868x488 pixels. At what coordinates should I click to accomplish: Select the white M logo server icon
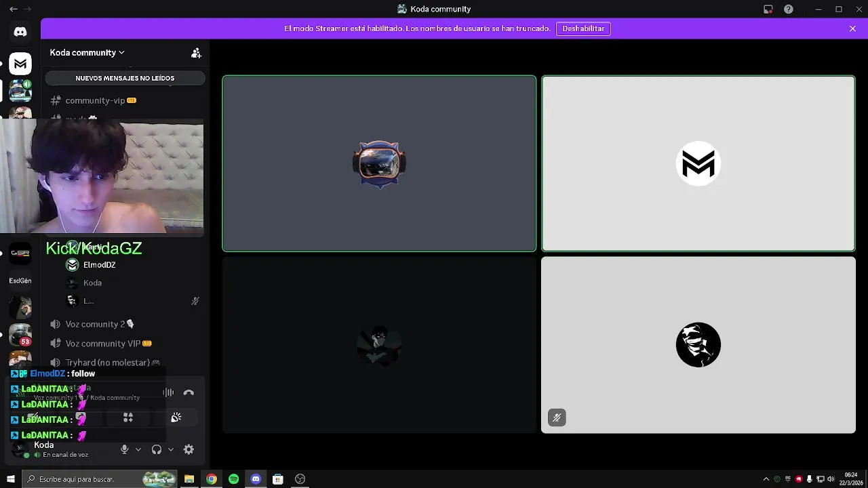(20, 64)
